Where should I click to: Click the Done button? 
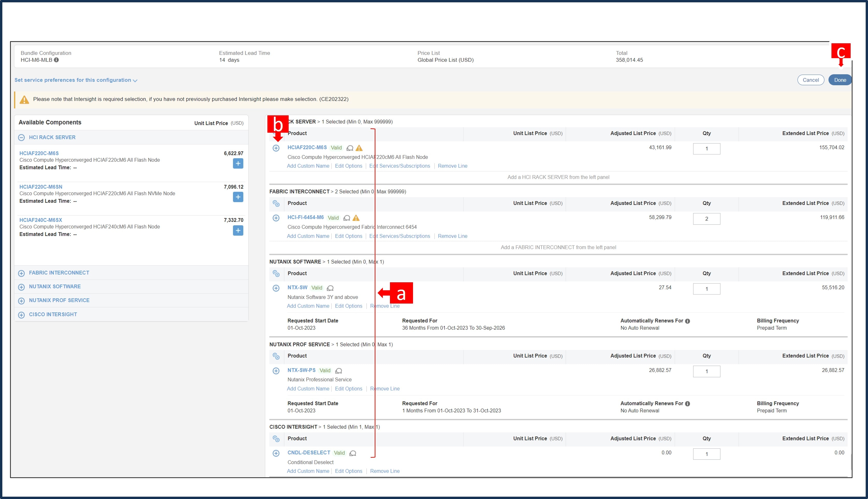click(x=840, y=80)
